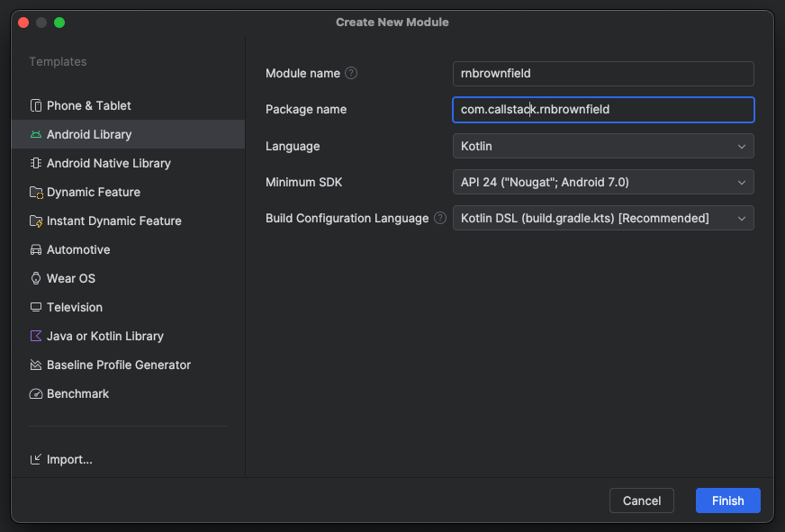Screen dimensions: 785x532
Task: Click the Baseline Profile Generator icon
Action: (x=36, y=365)
